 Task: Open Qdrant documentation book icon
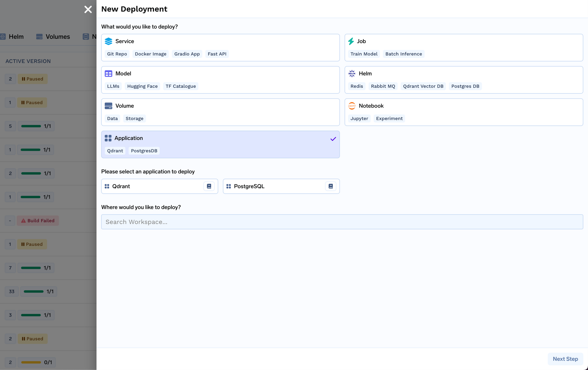click(209, 186)
